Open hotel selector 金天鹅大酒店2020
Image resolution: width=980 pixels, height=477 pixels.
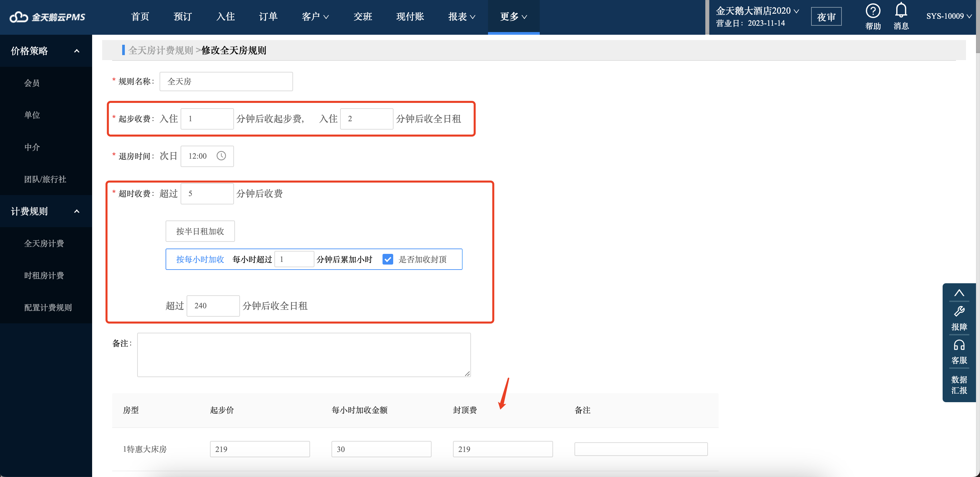(x=757, y=11)
